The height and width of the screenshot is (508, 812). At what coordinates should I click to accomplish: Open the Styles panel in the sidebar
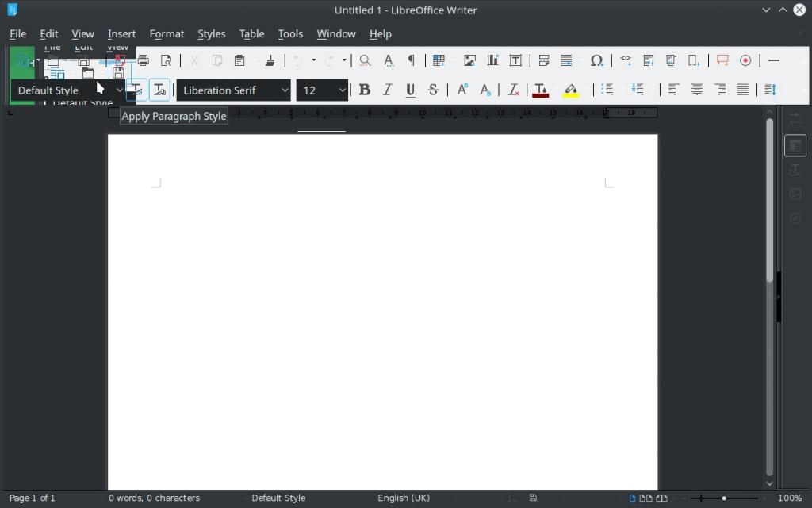point(795,170)
